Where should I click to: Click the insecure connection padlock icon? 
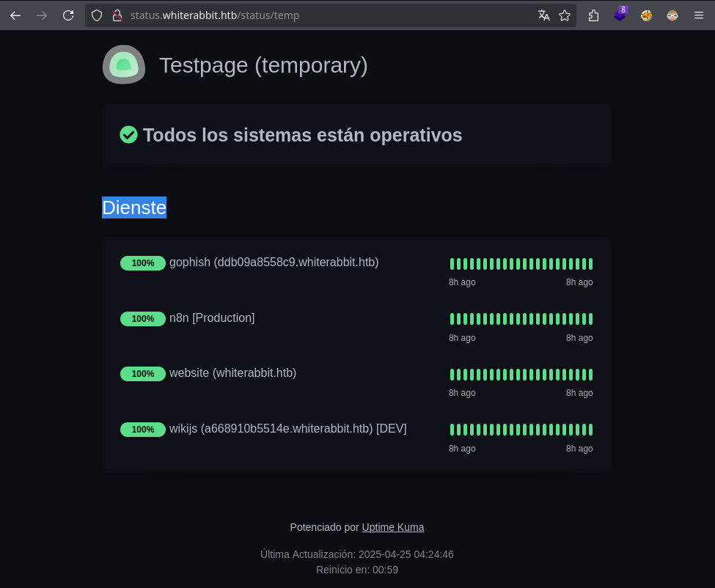pyautogui.click(x=116, y=15)
